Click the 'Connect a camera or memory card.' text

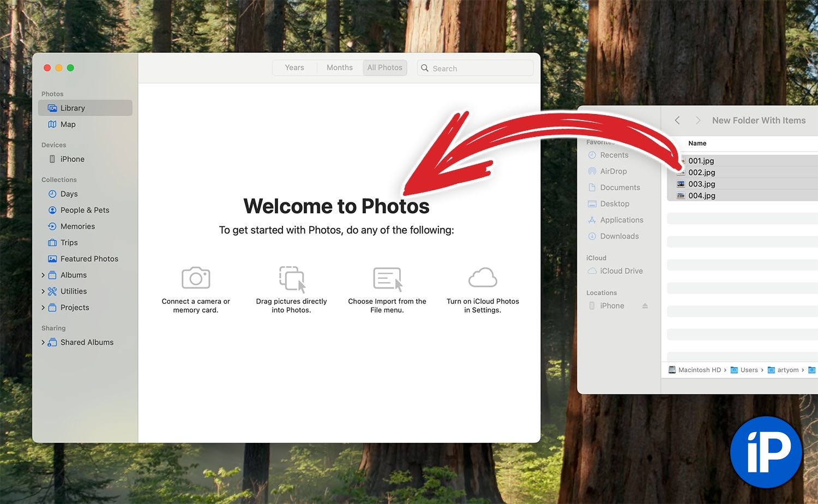(x=196, y=306)
